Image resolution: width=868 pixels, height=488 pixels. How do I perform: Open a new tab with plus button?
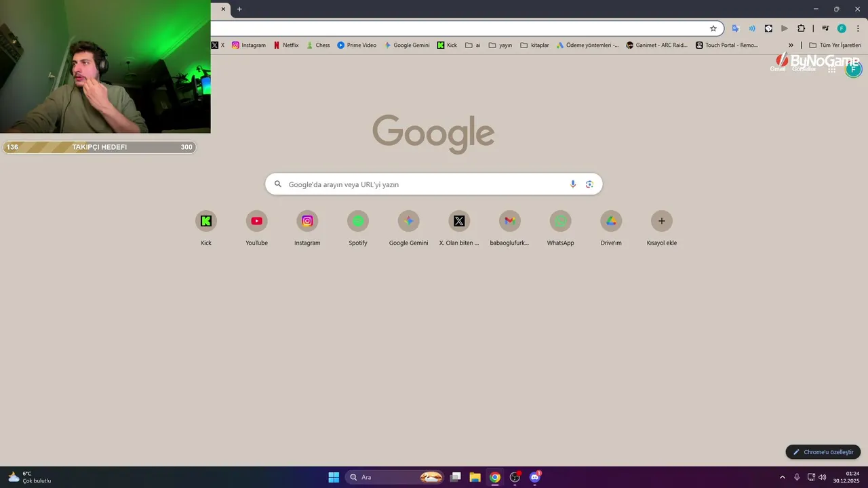pos(239,9)
